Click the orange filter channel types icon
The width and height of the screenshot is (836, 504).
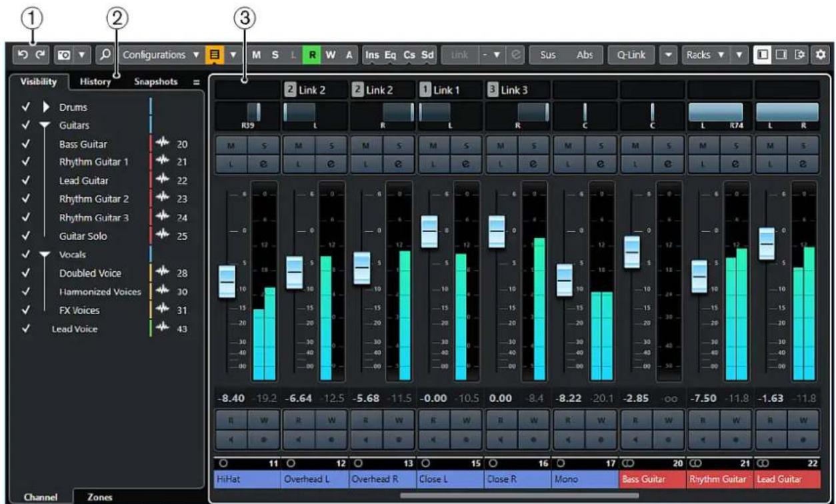[215, 54]
